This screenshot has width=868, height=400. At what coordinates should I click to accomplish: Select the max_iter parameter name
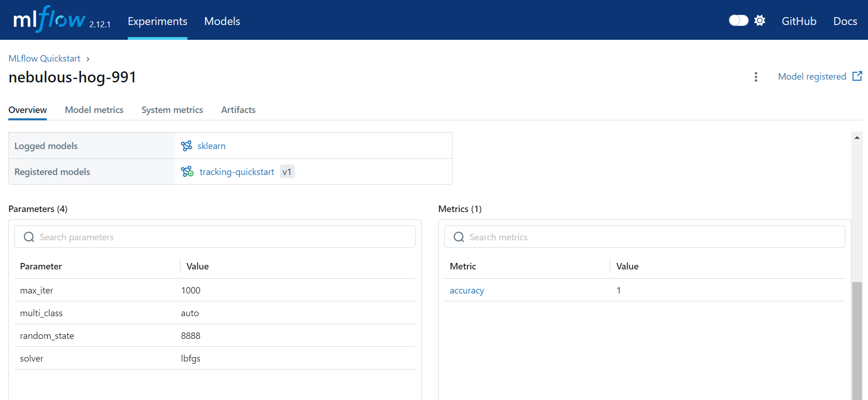(37, 290)
